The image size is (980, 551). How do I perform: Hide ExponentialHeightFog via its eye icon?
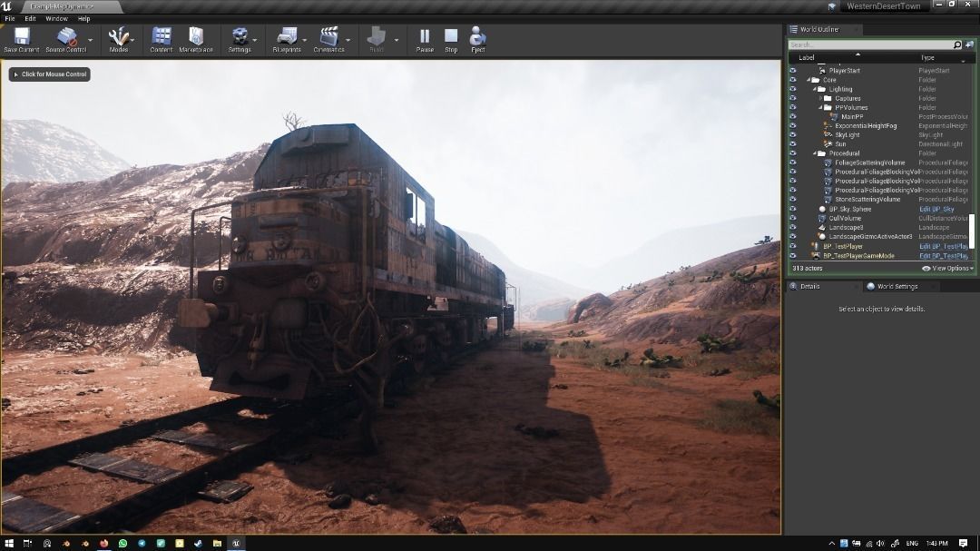[x=792, y=125]
